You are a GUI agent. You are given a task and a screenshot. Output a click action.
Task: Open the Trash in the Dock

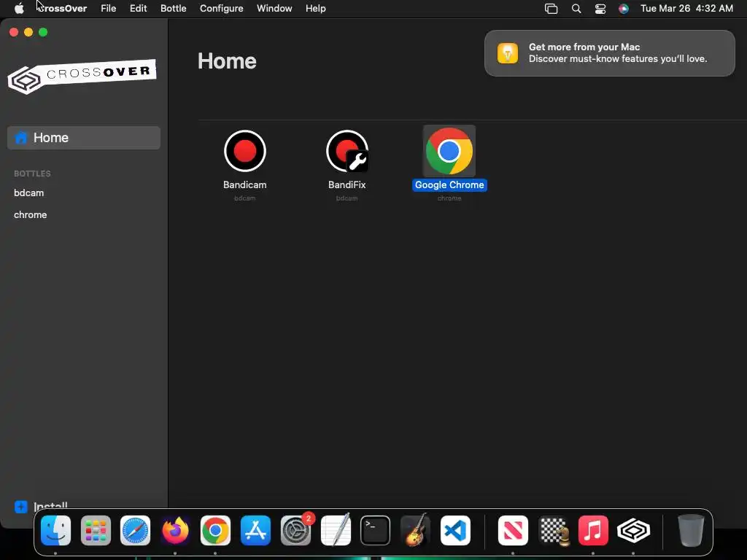pyautogui.click(x=691, y=530)
